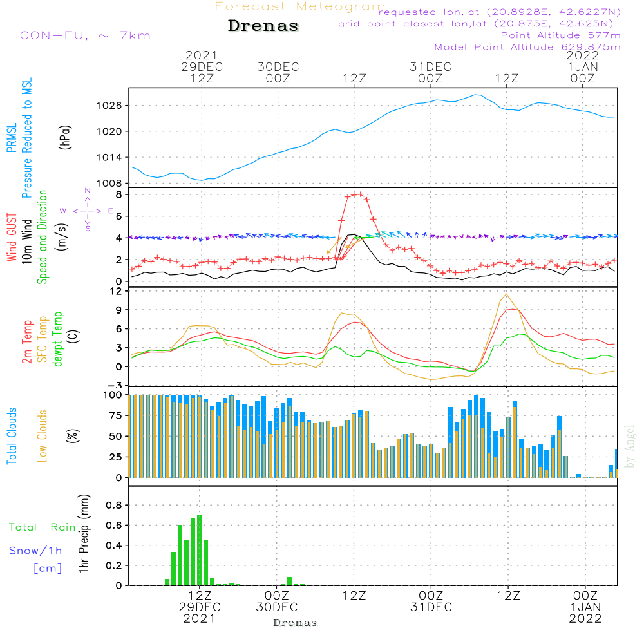644x644 pixels.
Task: Click the 'Total Clouds' blue label
Action: pyautogui.click(x=12, y=436)
